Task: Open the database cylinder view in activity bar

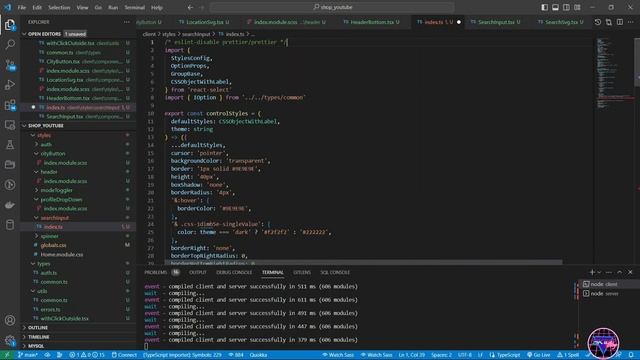Action: (10, 224)
